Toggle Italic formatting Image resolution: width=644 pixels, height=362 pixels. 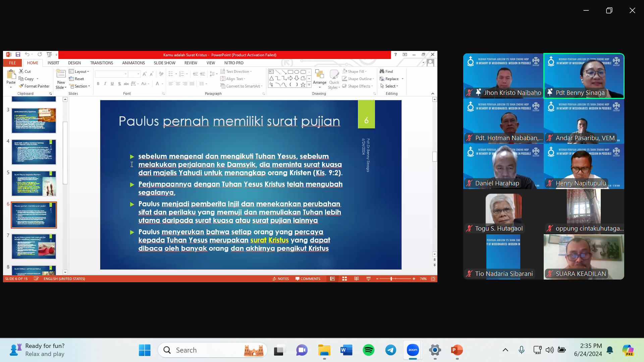pos(105,84)
